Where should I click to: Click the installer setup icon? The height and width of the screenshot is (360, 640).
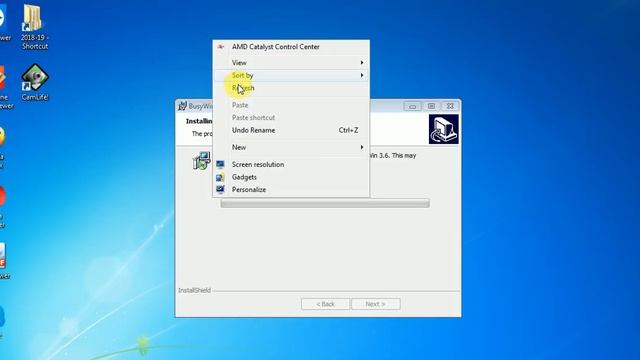point(201,160)
